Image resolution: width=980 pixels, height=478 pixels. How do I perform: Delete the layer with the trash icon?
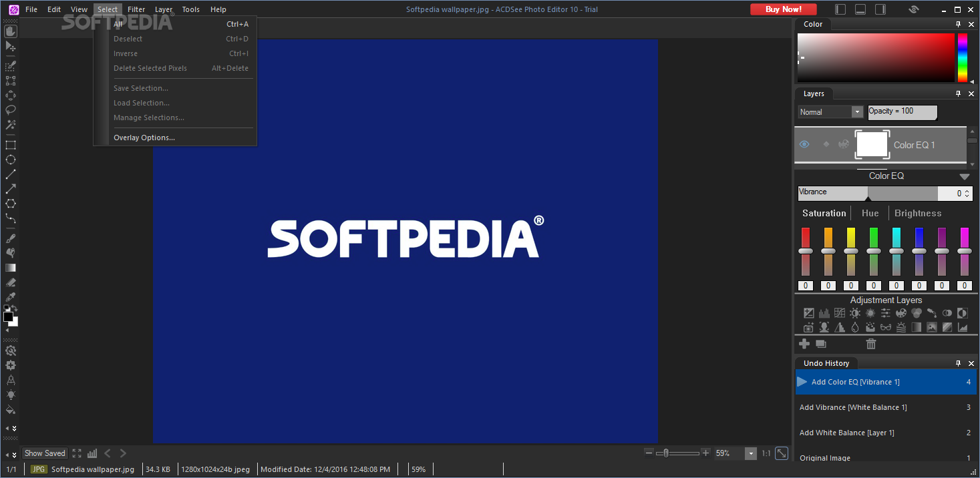pyautogui.click(x=871, y=344)
